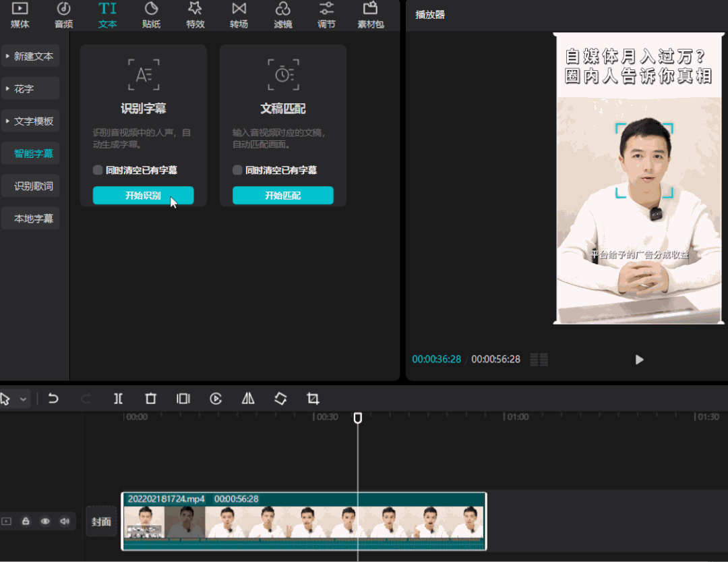This screenshot has width=728, height=562.
Task: Select the 文本 text tab
Action: 107,16
